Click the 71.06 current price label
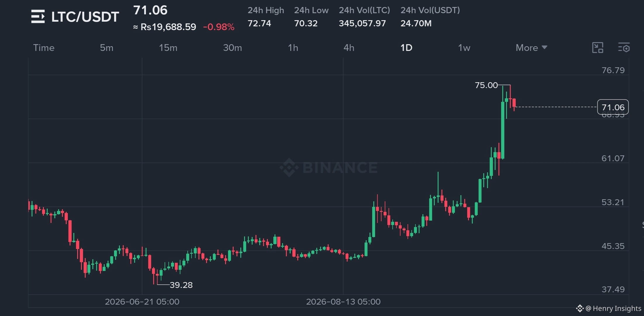This screenshot has height=316, width=644. [x=613, y=107]
